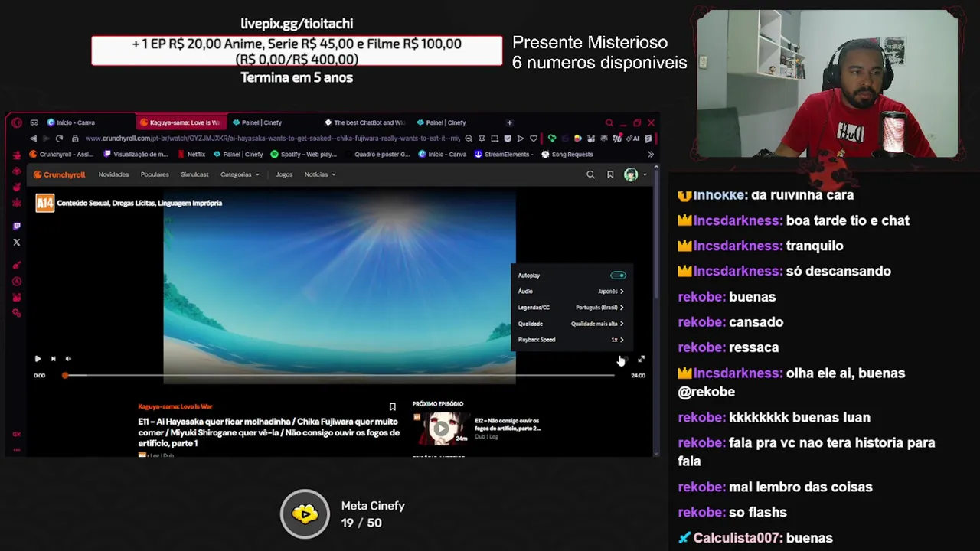
Task: Open Song Requests bookmark
Action: pos(567,155)
